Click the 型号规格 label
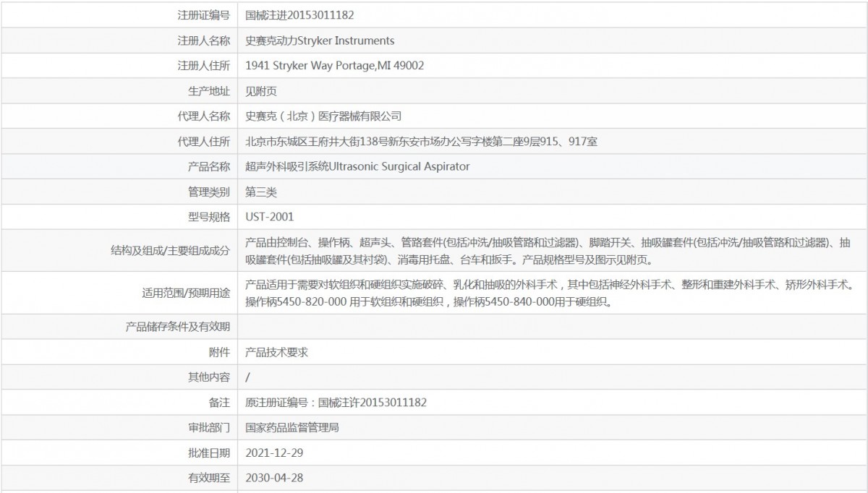Screen dimensions: 868x493 (x=209, y=217)
